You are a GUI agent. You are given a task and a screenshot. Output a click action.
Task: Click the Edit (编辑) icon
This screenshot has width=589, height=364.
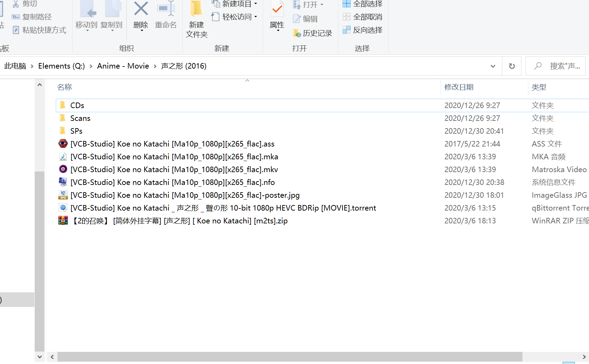(x=297, y=19)
